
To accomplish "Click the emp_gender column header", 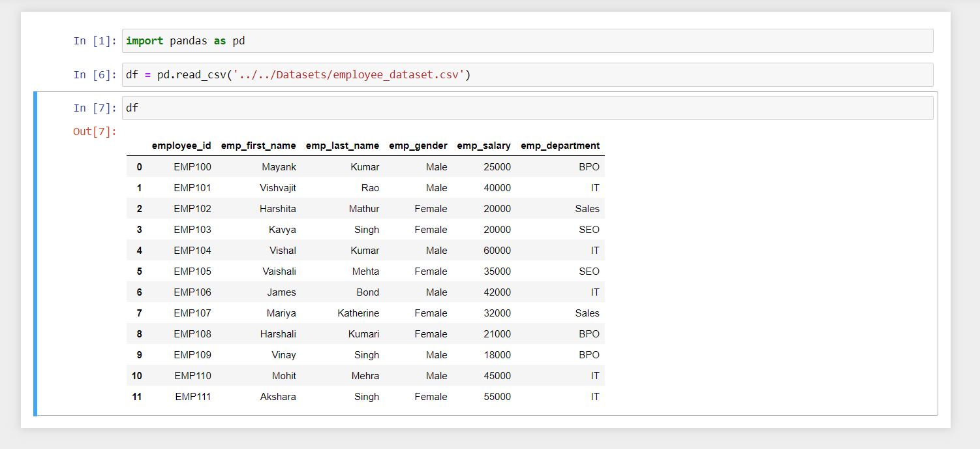I will click(x=418, y=146).
